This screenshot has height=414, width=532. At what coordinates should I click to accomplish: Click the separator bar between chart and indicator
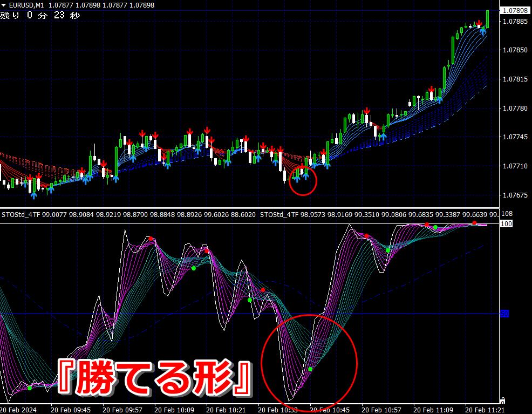[x=249, y=208]
